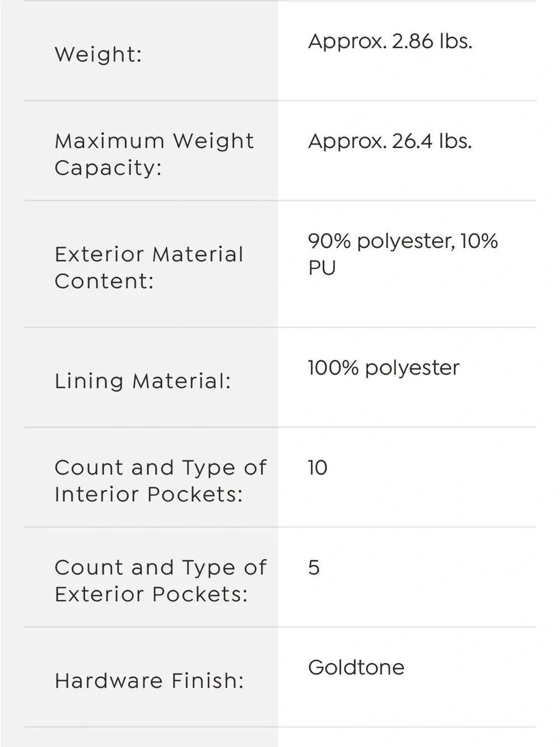Click Interior Pockets text in label
This screenshot has width=560, height=747.
149,495
